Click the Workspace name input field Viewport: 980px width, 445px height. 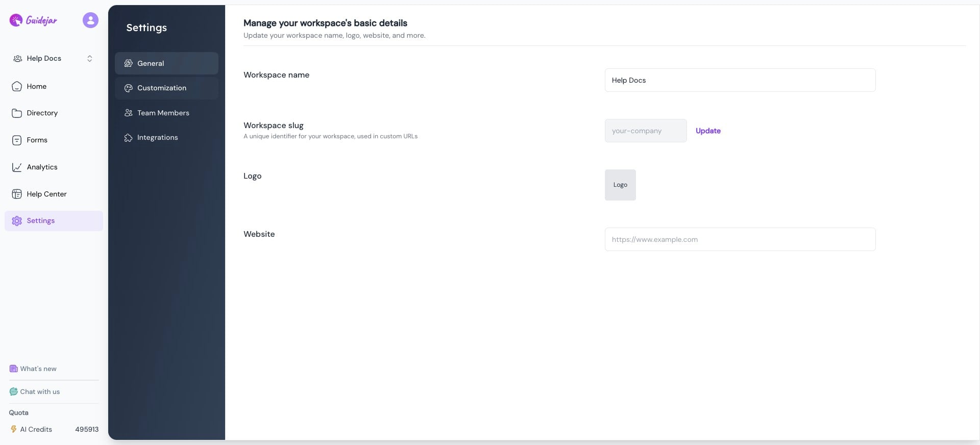(740, 80)
